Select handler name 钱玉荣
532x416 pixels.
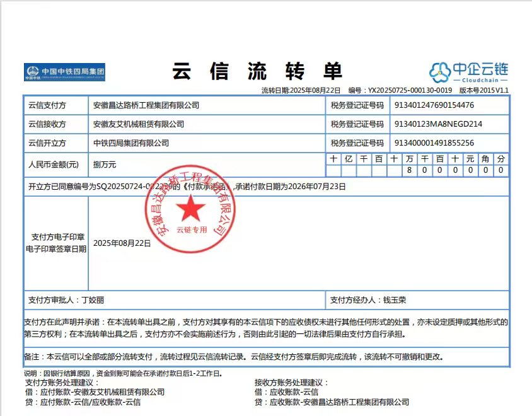[395, 300]
